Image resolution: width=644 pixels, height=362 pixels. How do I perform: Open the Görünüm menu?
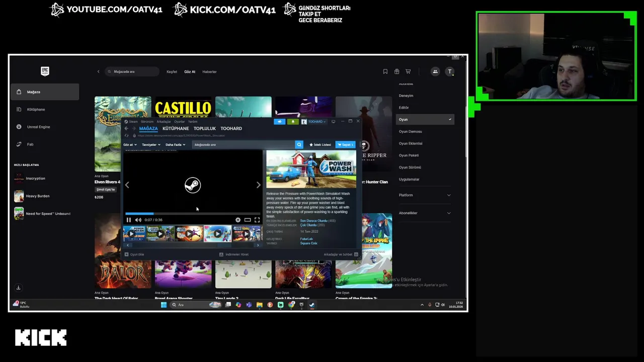pyautogui.click(x=147, y=122)
